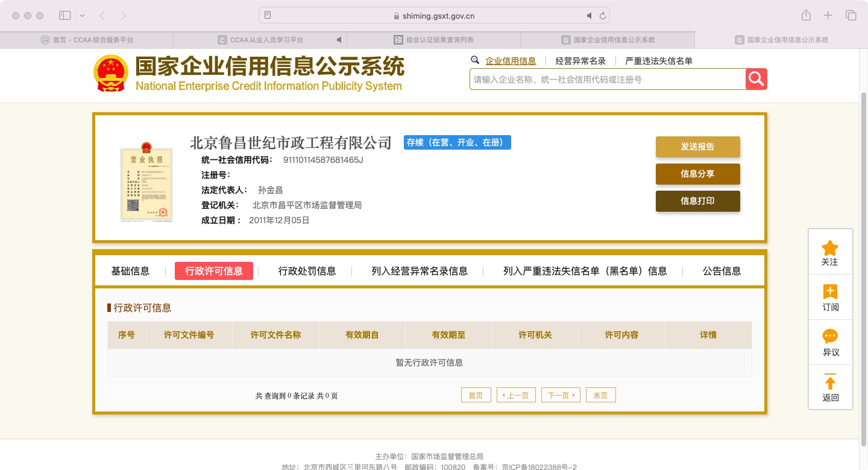Image resolution: width=868 pixels, height=470 pixels.
Task: Click the 上一页 pagination button
Action: click(x=516, y=395)
